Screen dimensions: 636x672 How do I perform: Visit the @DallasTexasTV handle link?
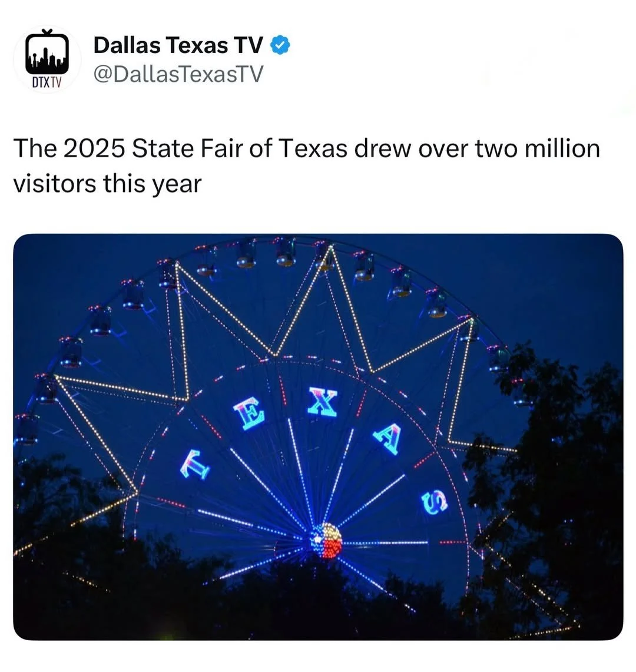178,74
